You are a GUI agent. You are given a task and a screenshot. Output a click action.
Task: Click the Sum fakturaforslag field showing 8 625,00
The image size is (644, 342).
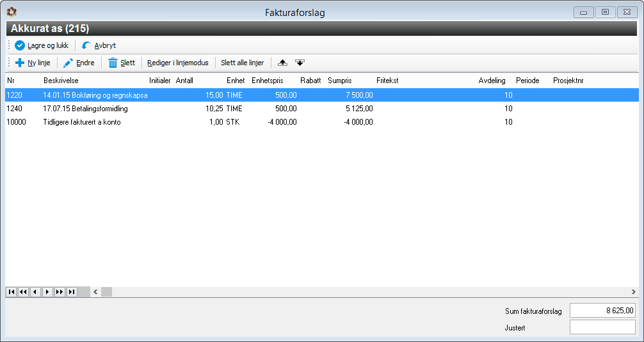coord(602,311)
